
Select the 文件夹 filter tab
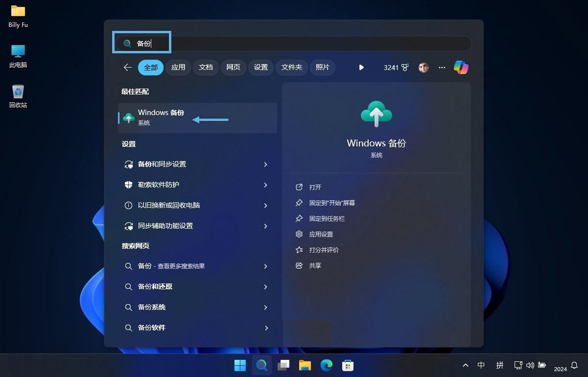pyautogui.click(x=292, y=68)
